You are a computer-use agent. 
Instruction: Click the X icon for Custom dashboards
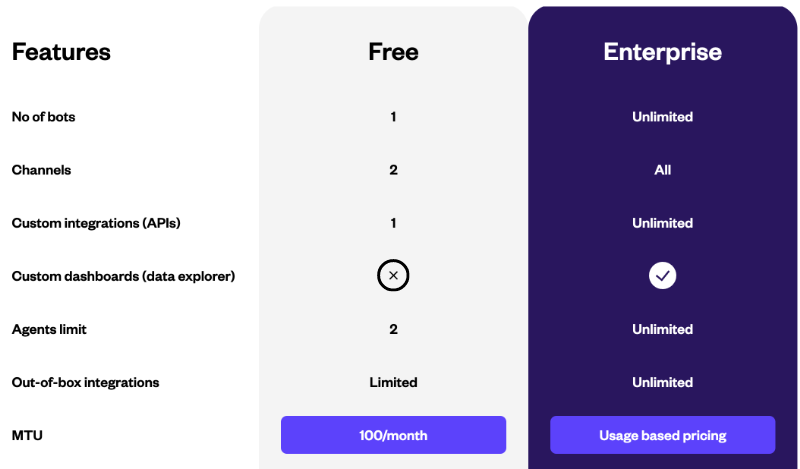(393, 276)
